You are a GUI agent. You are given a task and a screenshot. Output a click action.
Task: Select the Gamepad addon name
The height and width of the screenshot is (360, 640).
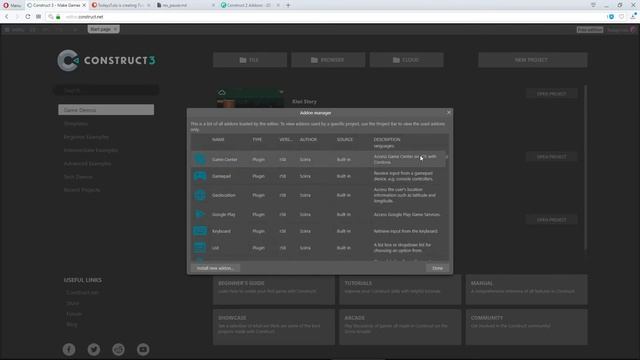[x=221, y=176]
